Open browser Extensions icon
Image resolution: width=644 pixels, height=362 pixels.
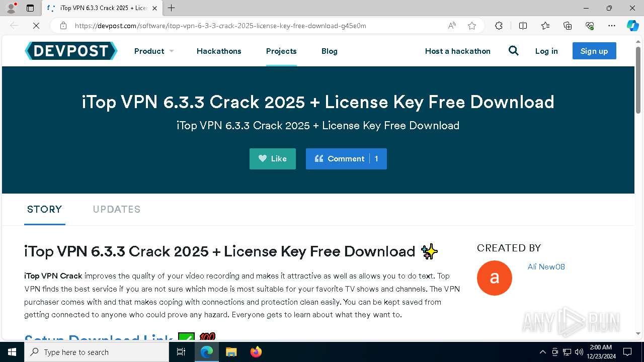coord(499,26)
